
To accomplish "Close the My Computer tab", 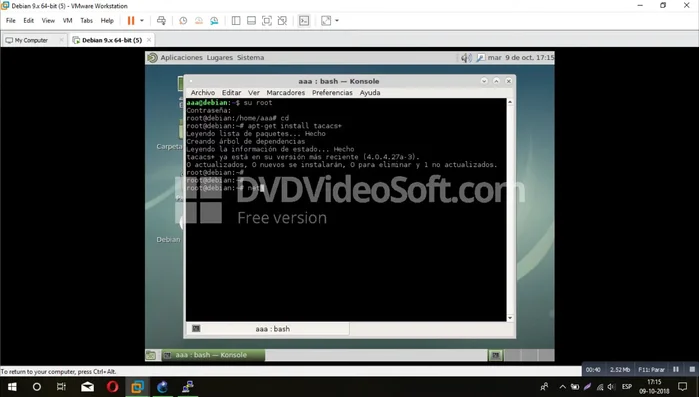I will [62, 40].
